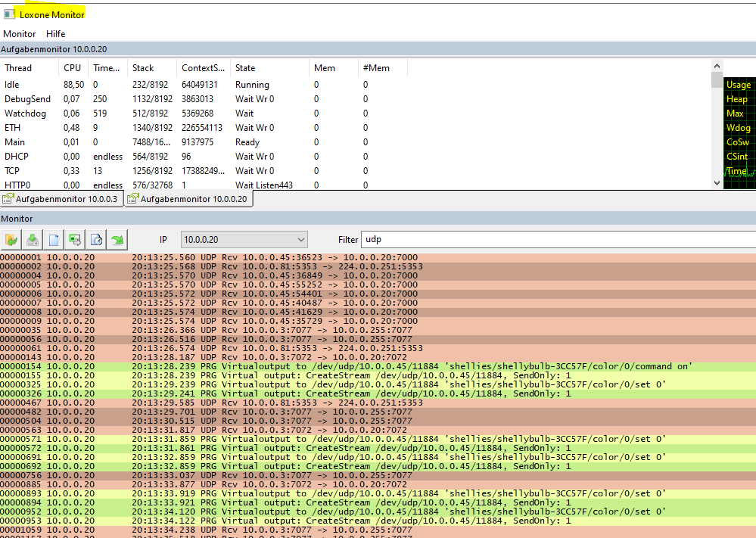
Task: Click the open folder icon in Monitor toolbar
Action: [x=11, y=240]
